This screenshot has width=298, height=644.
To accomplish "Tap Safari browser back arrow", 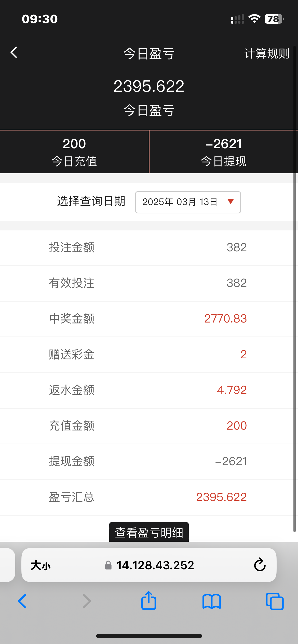I will click(x=22, y=601).
